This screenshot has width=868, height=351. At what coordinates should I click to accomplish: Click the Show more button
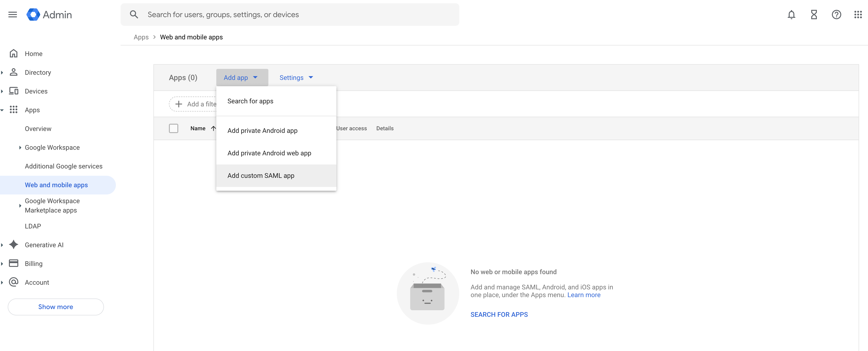pos(56,306)
